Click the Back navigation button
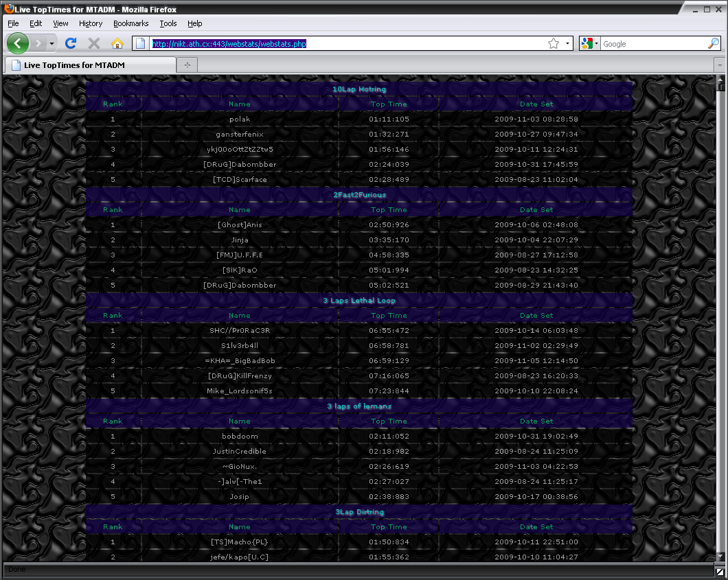728x580 pixels. point(18,43)
